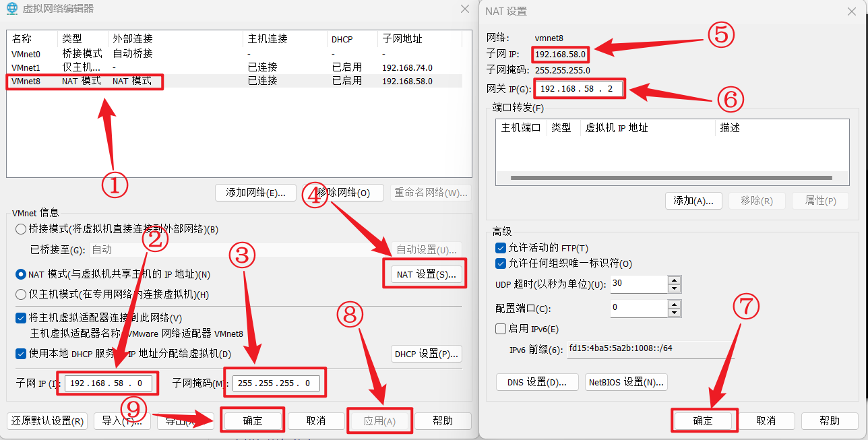This screenshot has width=868, height=440.
Task: Select the 仅主机模式 radio button
Action: click(x=21, y=294)
